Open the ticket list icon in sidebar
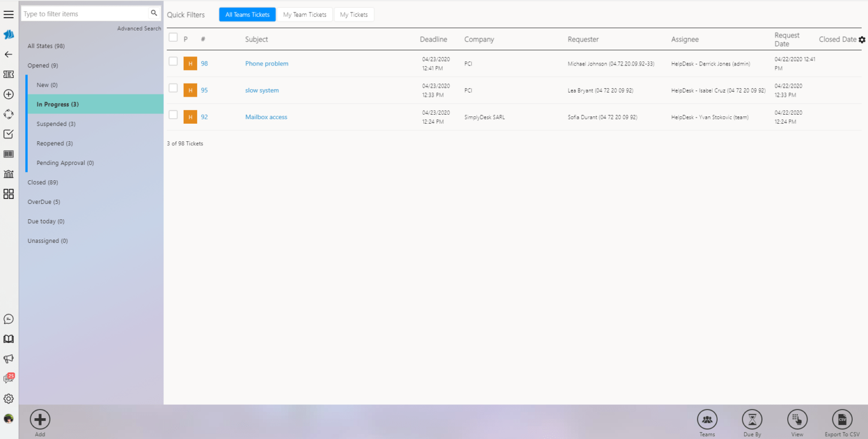Image resolution: width=868 pixels, height=439 pixels. tap(8, 74)
